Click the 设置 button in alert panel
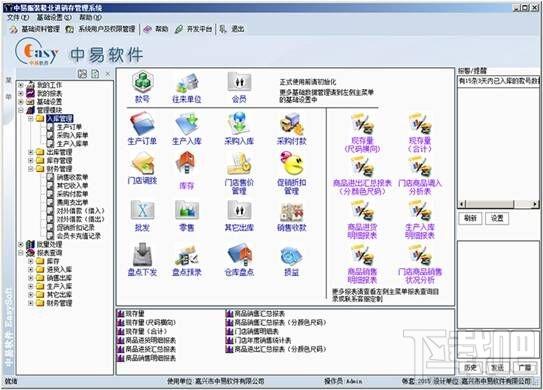 coord(497,218)
